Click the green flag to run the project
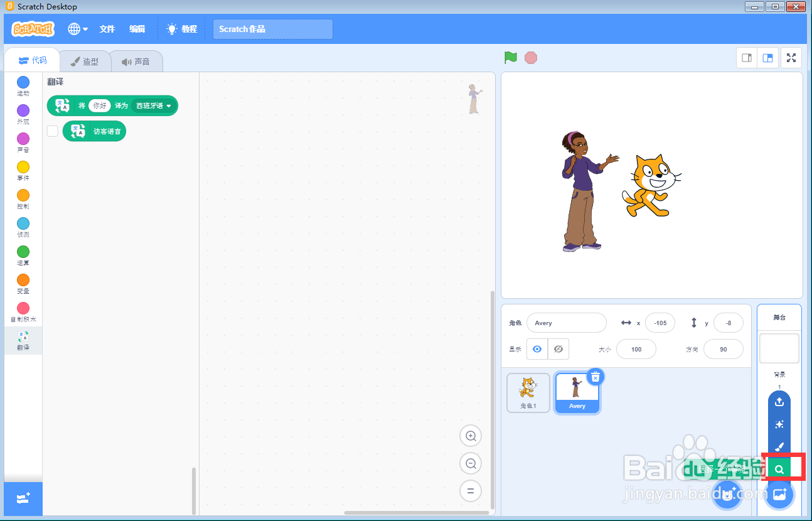812x521 pixels. 511,58
